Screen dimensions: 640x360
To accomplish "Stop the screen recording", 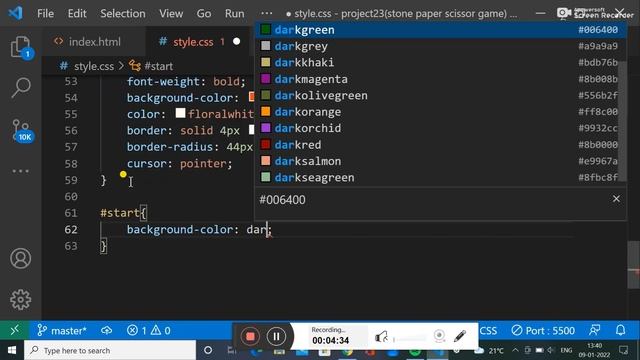I will (250, 336).
